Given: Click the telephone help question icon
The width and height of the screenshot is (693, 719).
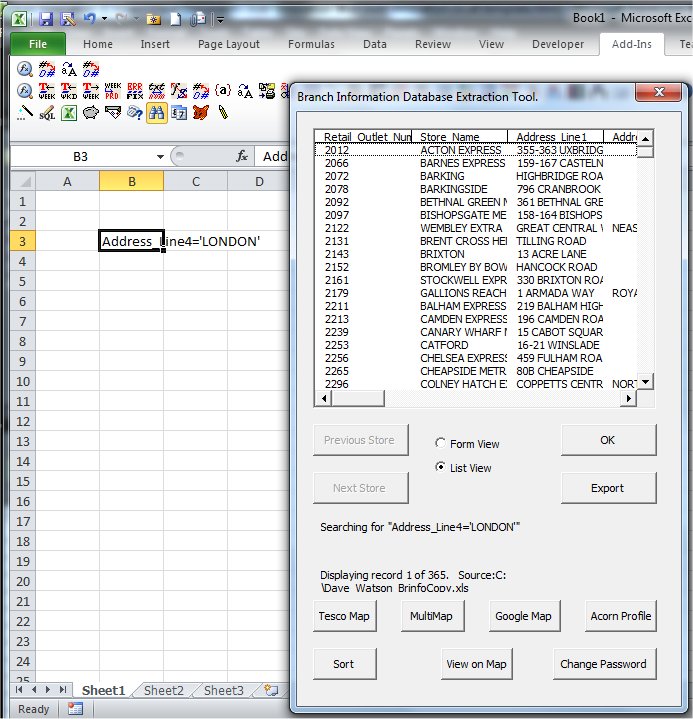Looking at the screenshot, I should [x=135, y=113].
